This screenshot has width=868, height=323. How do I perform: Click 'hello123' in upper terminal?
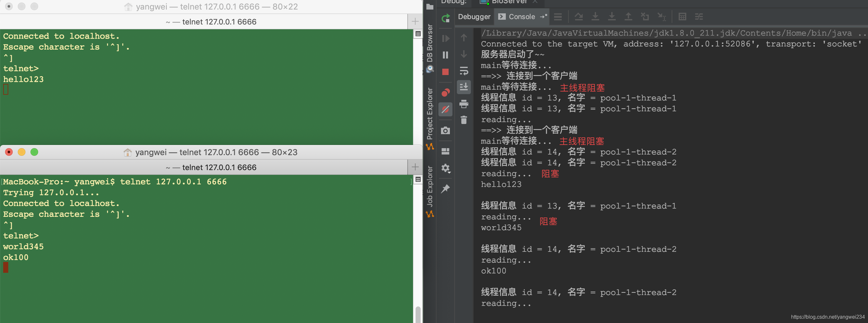pos(23,79)
